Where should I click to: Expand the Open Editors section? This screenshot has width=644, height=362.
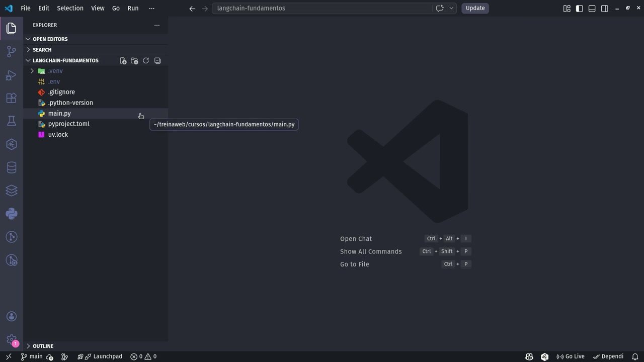[96, 39]
